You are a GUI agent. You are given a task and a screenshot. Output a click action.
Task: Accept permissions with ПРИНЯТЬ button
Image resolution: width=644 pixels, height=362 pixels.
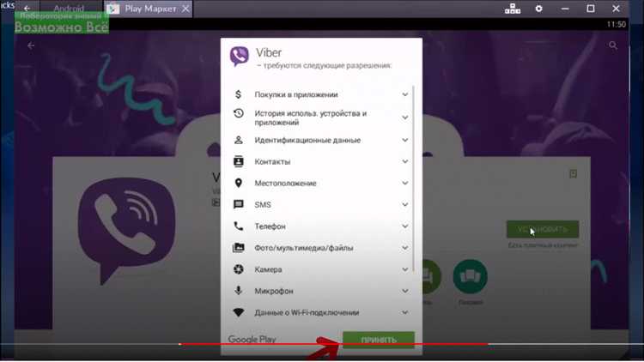pyautogui.click(x=379, y=340)
